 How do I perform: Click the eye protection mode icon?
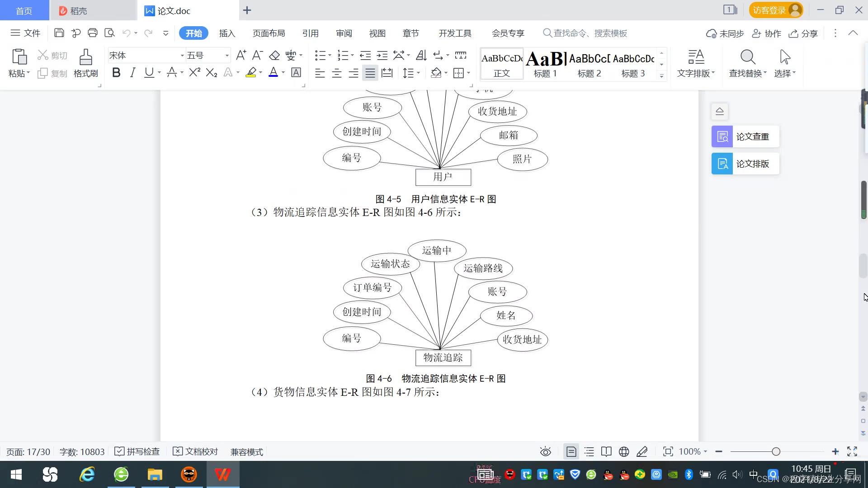(x=545, y=452)
